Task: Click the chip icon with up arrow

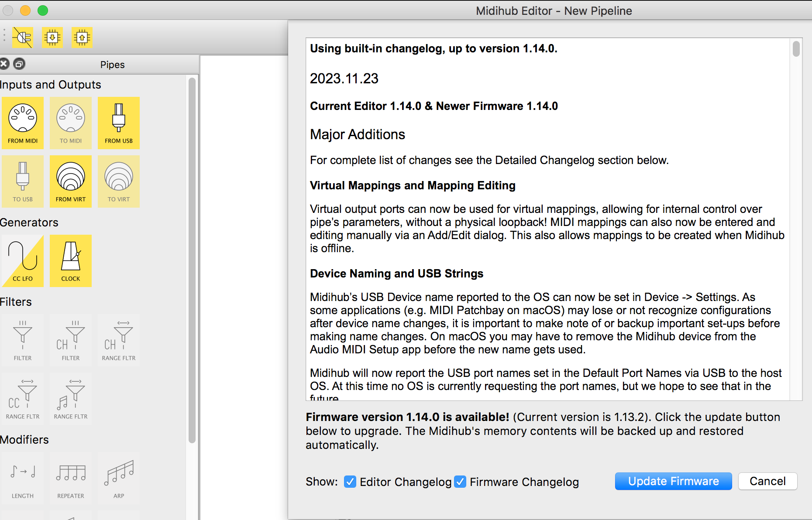Action: pyautogui.click(x=82, y=38)
